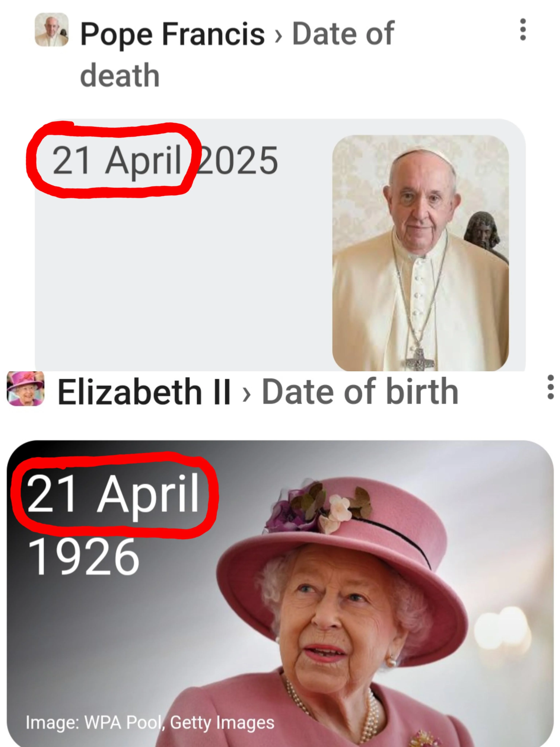Select the "Date of birth" breadcrumb
This screenshot has width=560, height=747.
pos(360,392)
